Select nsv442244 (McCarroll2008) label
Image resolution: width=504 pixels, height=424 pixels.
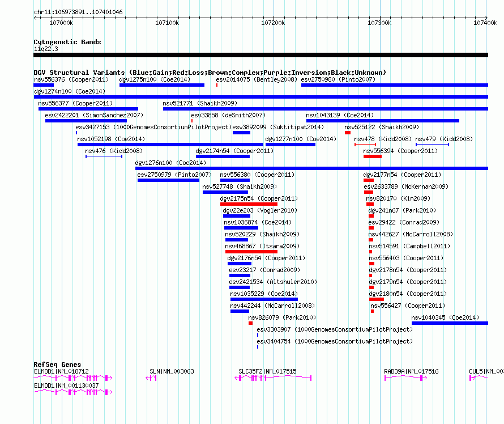pyautogui.click(x=272, y=306)
